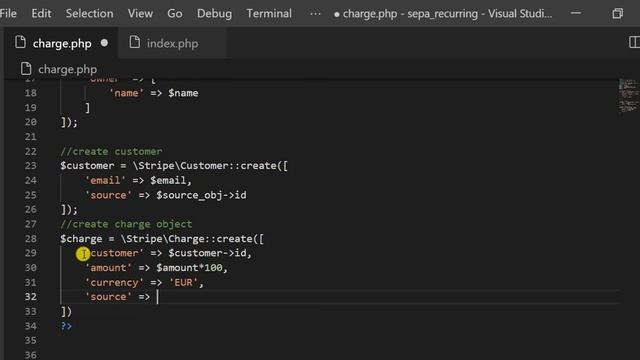Click '$source_obj->id' on line 25

pos(201,195)
